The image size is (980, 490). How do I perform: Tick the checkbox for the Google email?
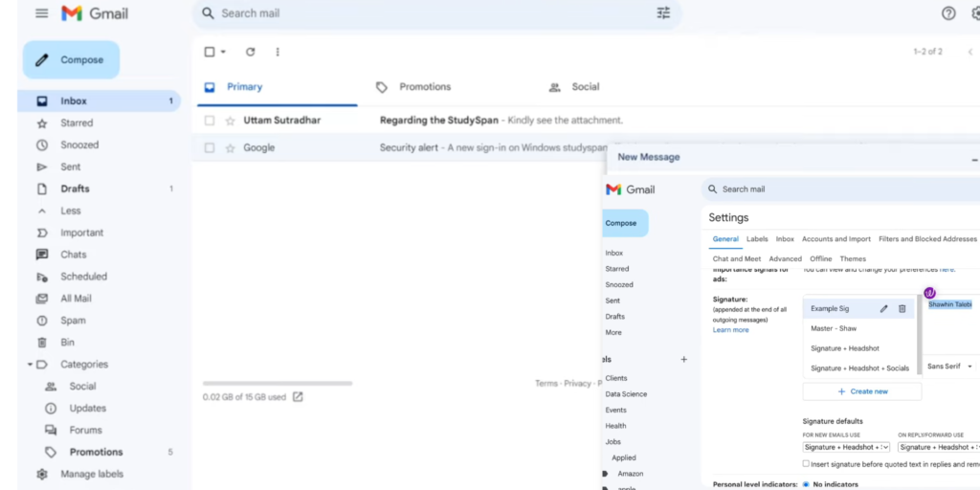click(210, 148)
